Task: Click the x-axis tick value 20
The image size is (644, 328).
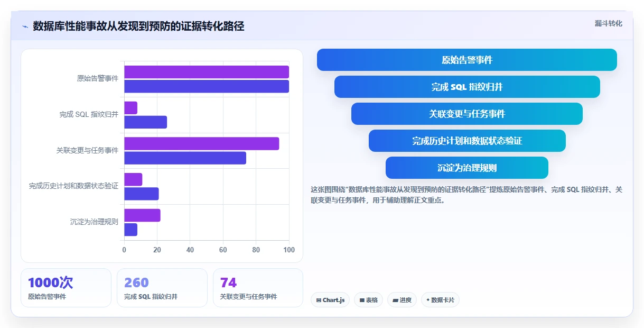Action: [x=157, y=250]
